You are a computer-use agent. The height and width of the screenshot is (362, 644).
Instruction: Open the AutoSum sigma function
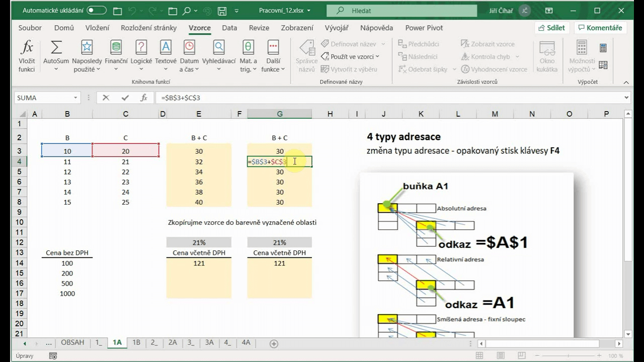click(56, 56)
